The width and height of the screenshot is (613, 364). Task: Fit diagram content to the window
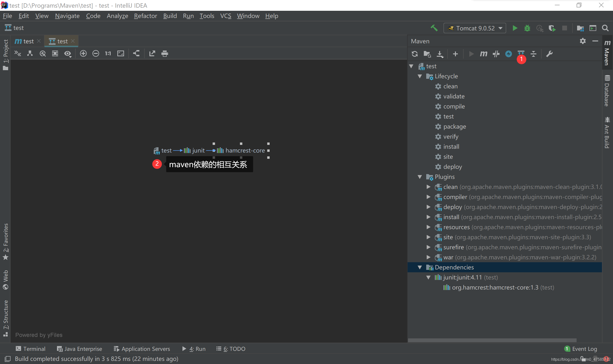tap(121, 53)
